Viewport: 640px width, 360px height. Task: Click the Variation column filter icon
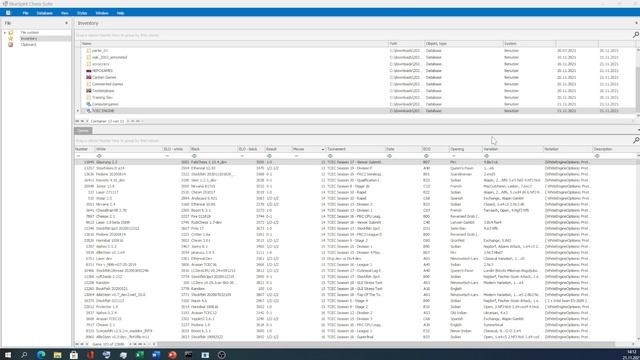487,156
